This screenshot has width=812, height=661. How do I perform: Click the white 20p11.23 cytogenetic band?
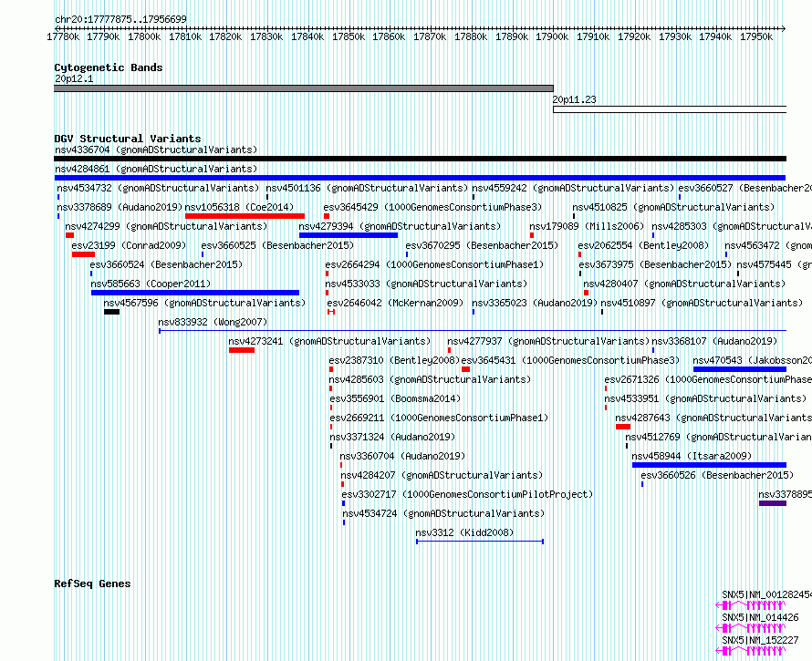click(670, 109)
